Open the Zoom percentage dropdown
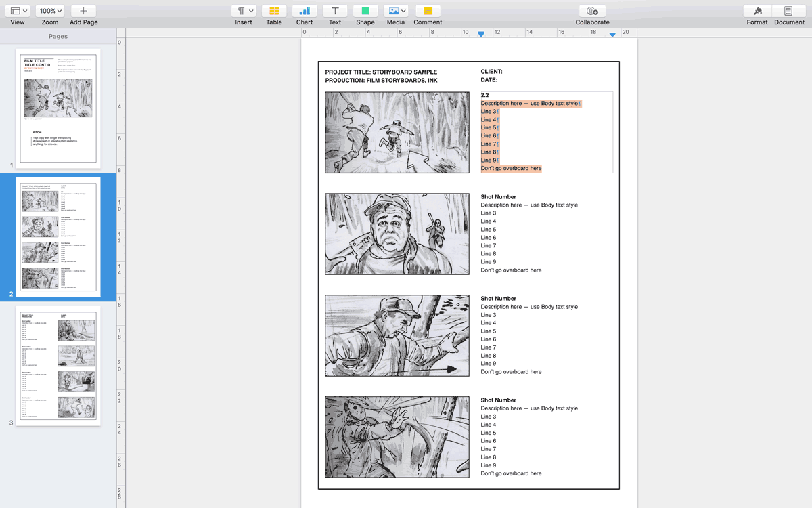The height and width of the screenshot is (508, 812). click(x=50, y=11)
